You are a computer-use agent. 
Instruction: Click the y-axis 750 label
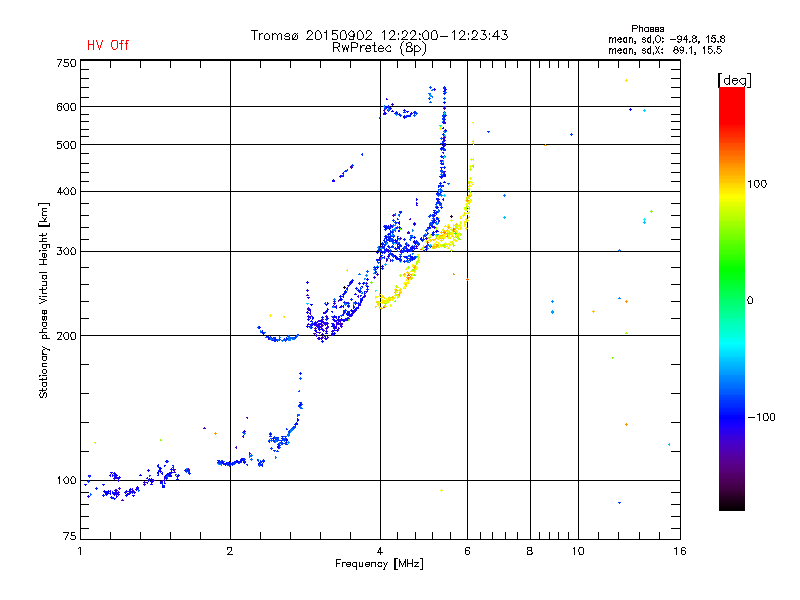pos(66,63)
